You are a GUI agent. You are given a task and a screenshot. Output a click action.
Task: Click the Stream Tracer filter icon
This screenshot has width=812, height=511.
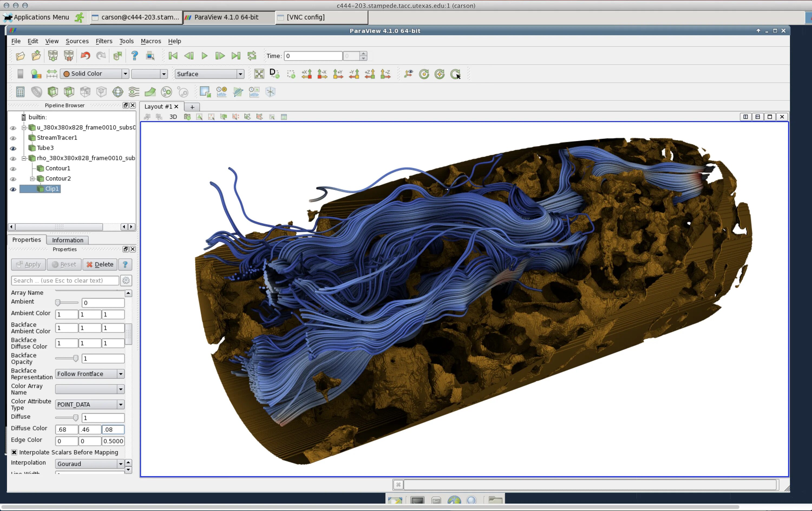(134, 92)
